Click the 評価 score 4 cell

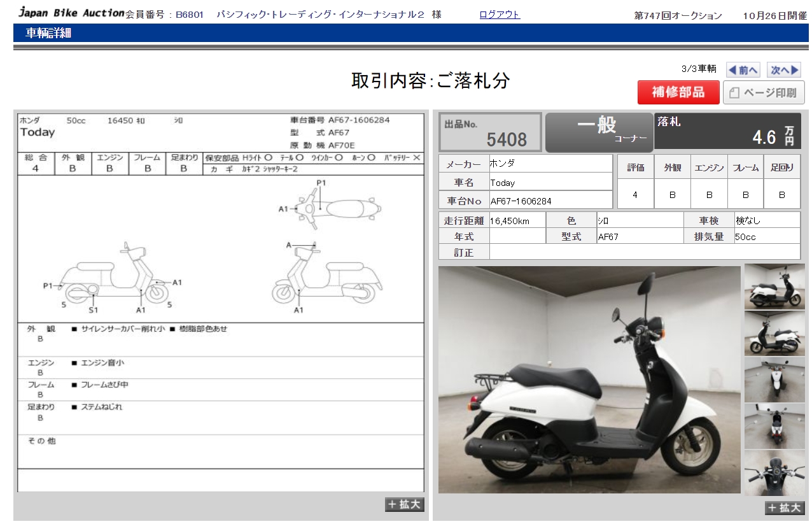[x=635, y=195]
